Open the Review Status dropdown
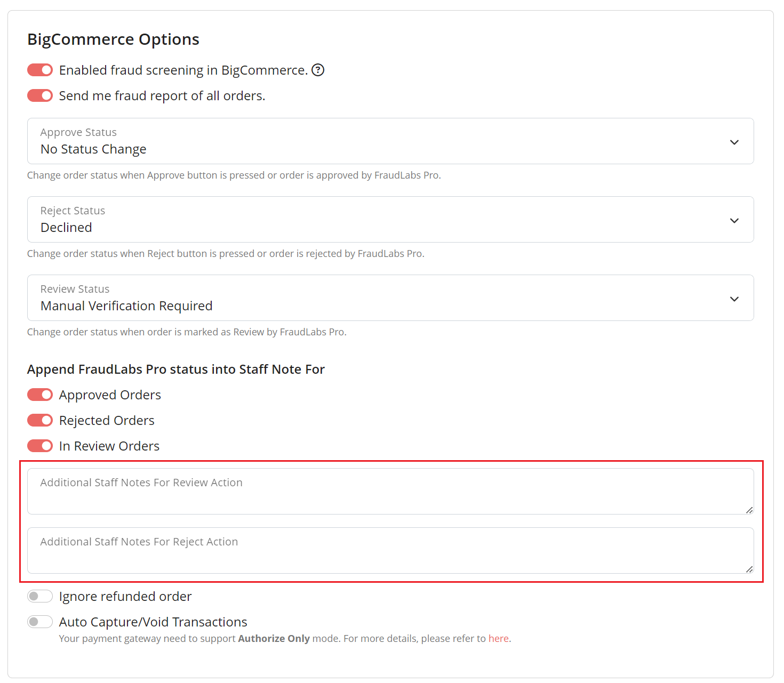Image resolution: width=784 pixels, height=683 pixels. 390,298
